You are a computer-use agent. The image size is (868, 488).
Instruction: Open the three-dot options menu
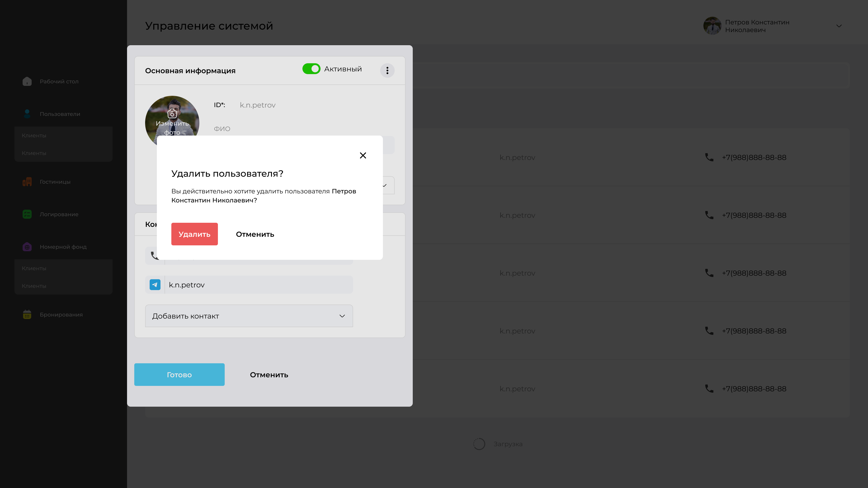[387, 70]
